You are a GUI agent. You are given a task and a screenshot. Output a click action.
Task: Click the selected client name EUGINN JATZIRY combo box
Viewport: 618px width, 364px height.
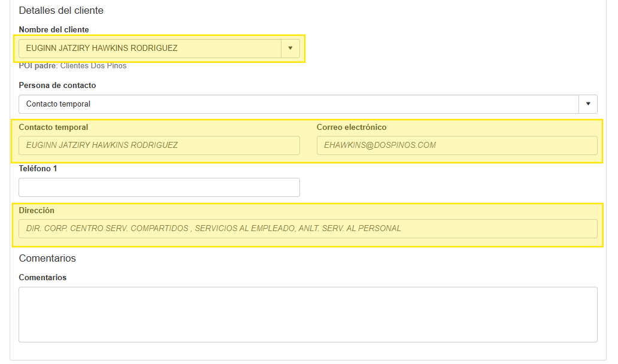coord(150,48)
